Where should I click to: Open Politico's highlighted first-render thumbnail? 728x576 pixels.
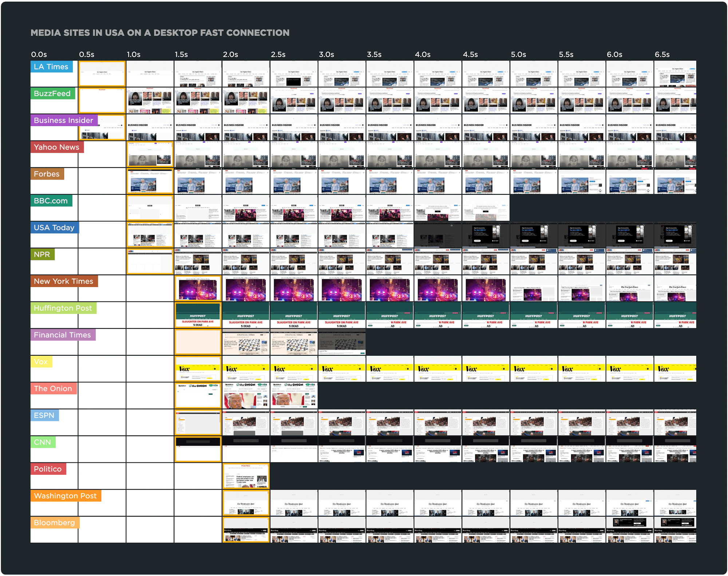coord(246,476)
